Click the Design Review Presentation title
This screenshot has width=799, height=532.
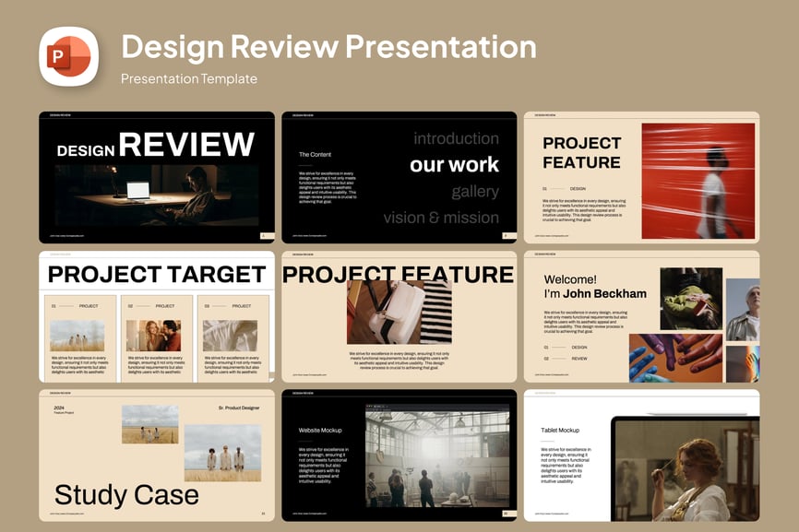[x=328, y=46]
